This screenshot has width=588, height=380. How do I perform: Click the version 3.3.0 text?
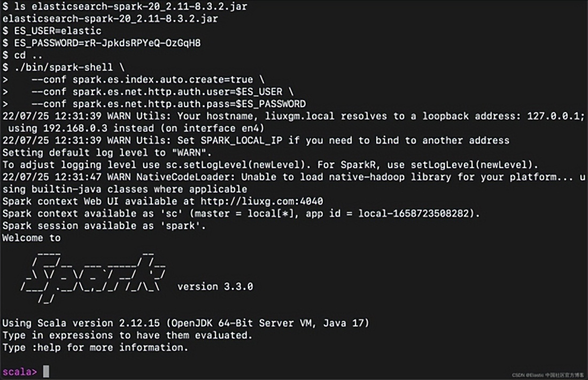[x=215, y=286]
